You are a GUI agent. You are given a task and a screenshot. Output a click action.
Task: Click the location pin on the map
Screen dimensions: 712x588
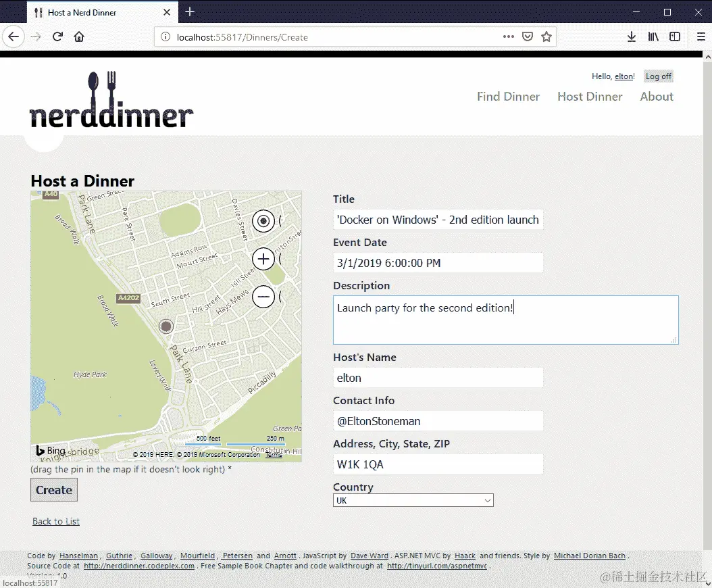(x=166, y=326)
